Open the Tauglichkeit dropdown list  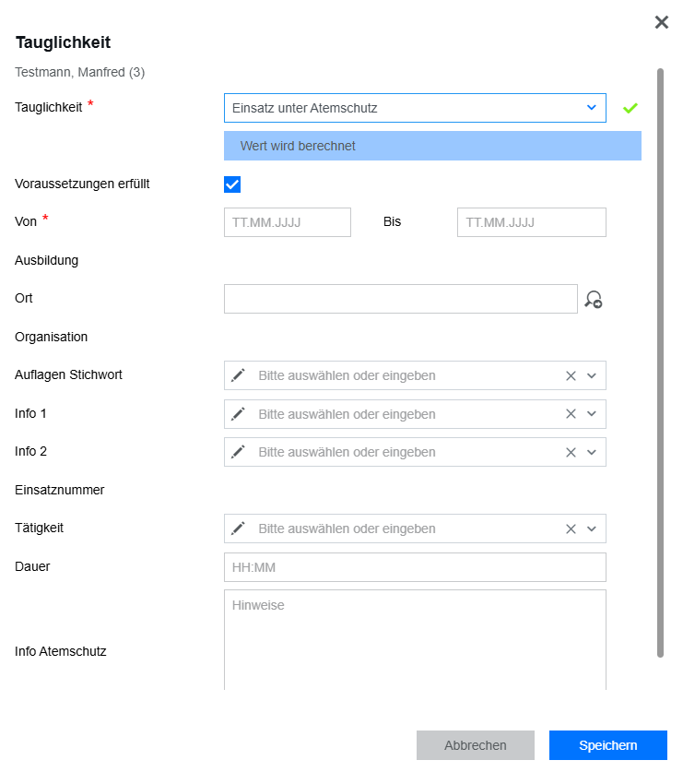pyautogui.click(x=415, y=108)
